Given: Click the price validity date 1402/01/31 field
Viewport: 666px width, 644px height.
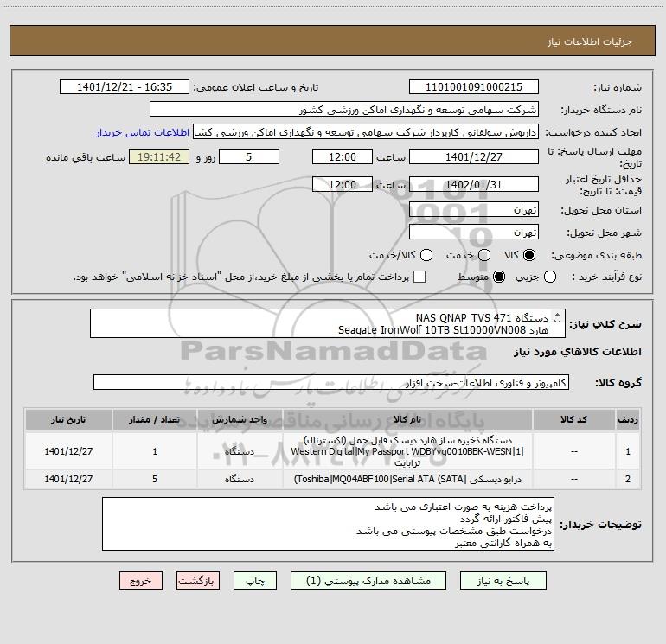Looking at the screenshot, I should 474,184.
